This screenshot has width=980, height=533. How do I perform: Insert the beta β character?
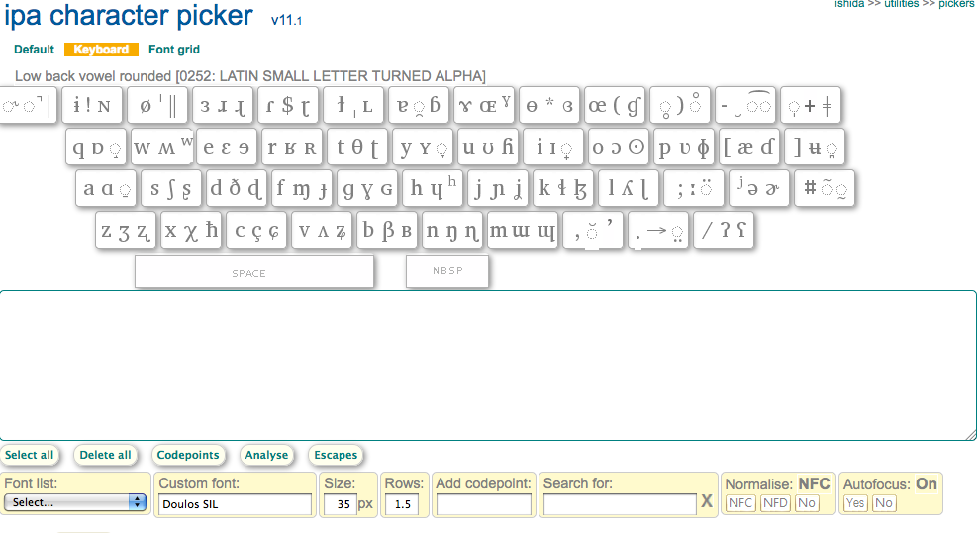[x=387, y=231]
